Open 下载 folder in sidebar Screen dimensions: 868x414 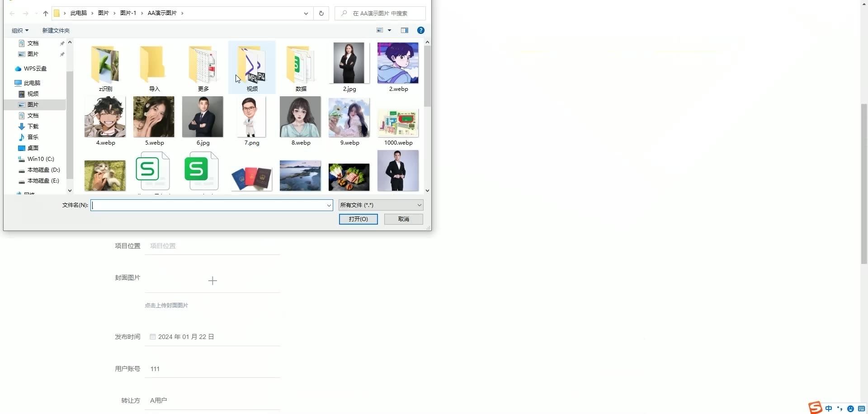33,127
